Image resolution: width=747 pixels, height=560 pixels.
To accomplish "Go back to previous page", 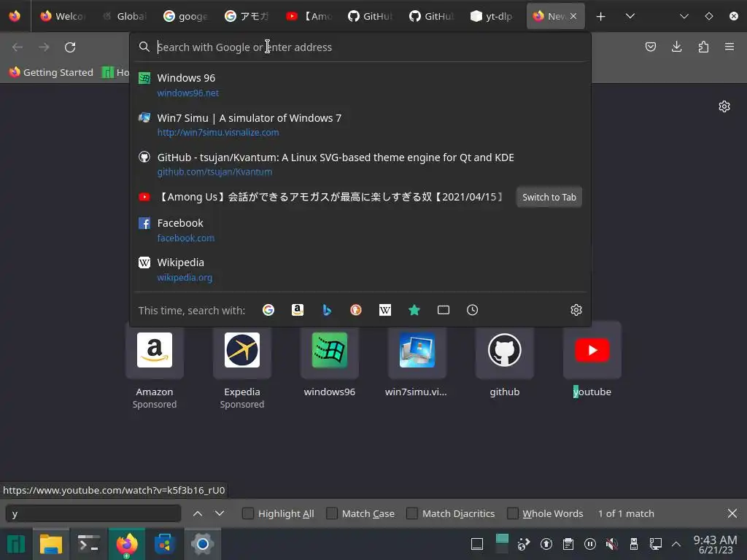I will pyautogui.click(x=18, y=47).
